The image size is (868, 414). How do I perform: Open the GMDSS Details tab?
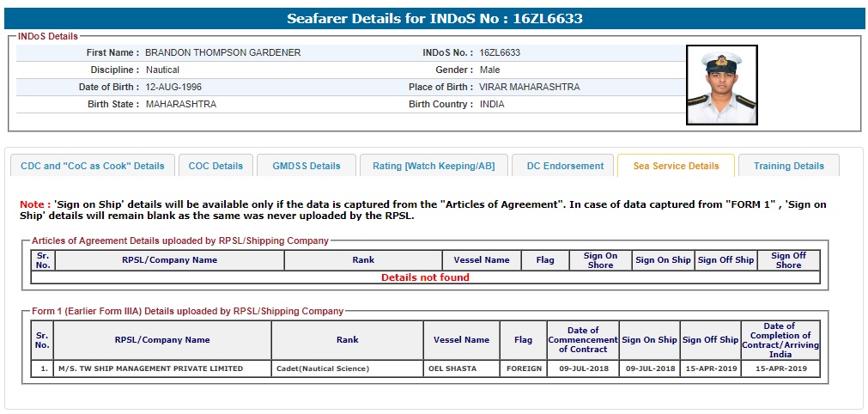(306, 166)
